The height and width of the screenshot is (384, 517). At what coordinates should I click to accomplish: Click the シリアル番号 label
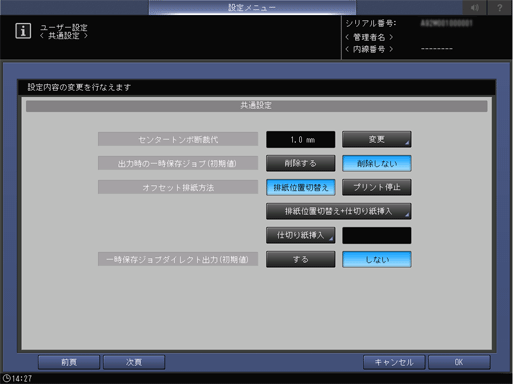pos(371,23)
